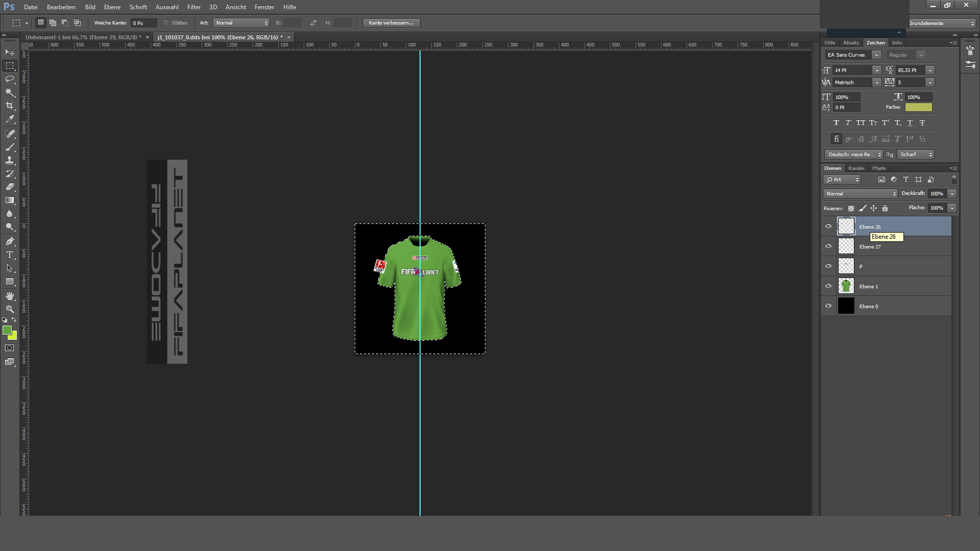The image size is (980, 551).
Task: Apply underline text style
Action: pyautogui.click(x=910, y=123)
